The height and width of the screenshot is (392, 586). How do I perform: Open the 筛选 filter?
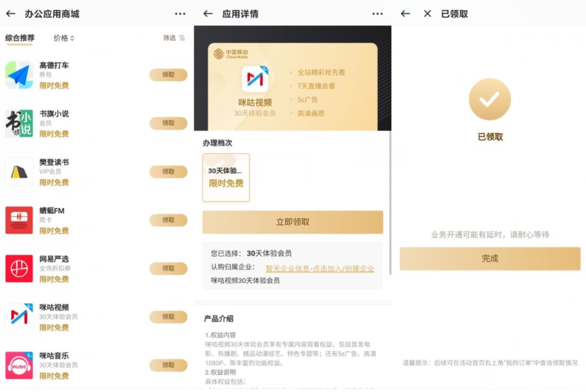coord(174,38)
